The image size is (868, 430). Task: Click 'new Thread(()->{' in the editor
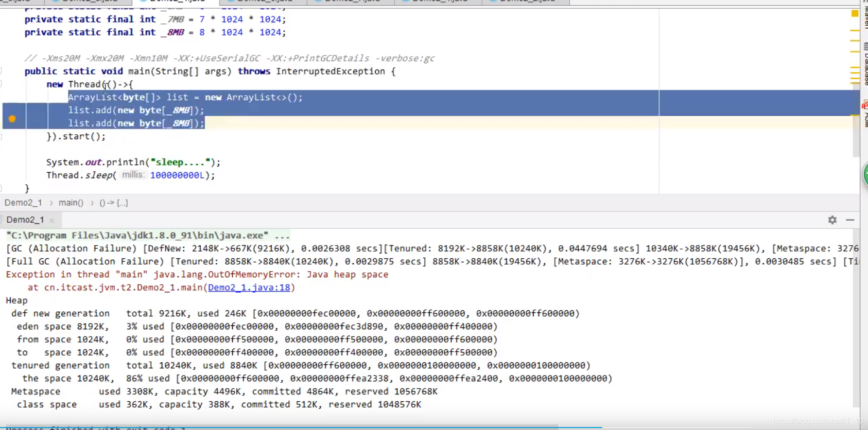[89, 85]
